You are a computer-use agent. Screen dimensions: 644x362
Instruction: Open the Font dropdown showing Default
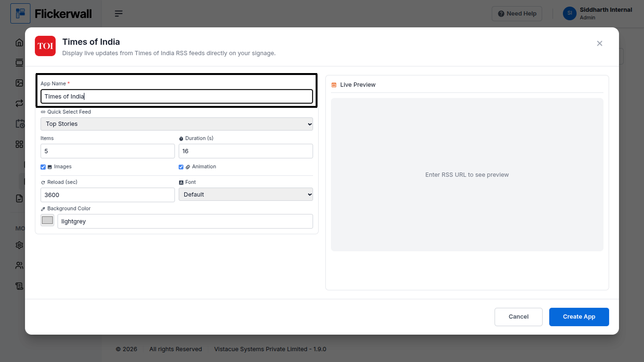pyautogui.click(x=246, y=194)
